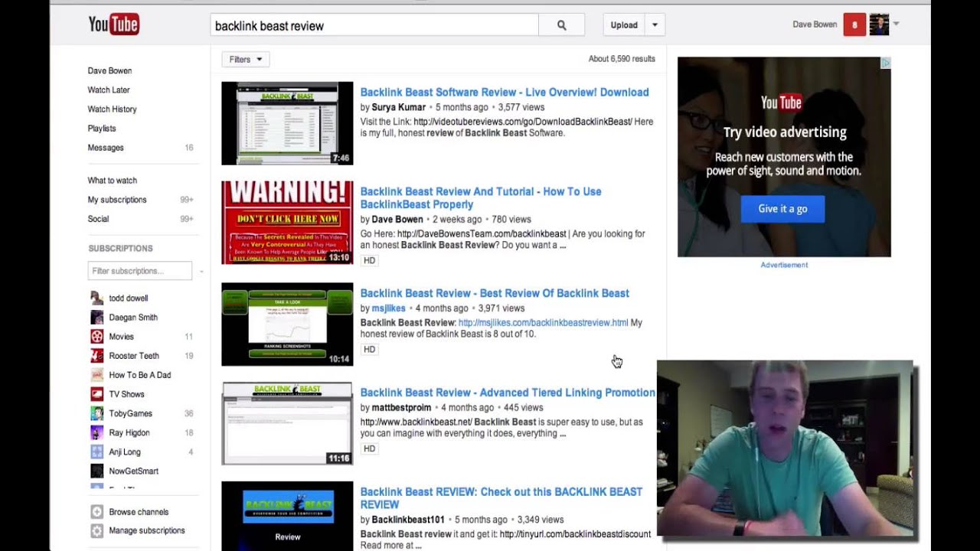
Task: Click the Manage subscriptions gear icon
Action: pos(96,530)
